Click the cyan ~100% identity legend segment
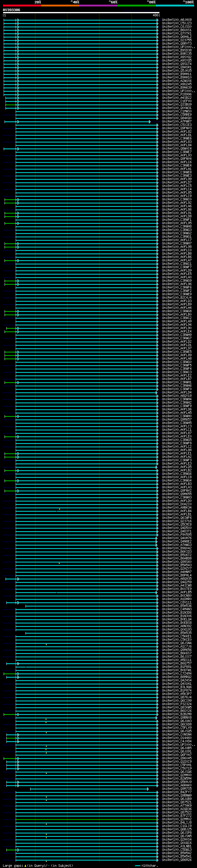 pos(175,6)
